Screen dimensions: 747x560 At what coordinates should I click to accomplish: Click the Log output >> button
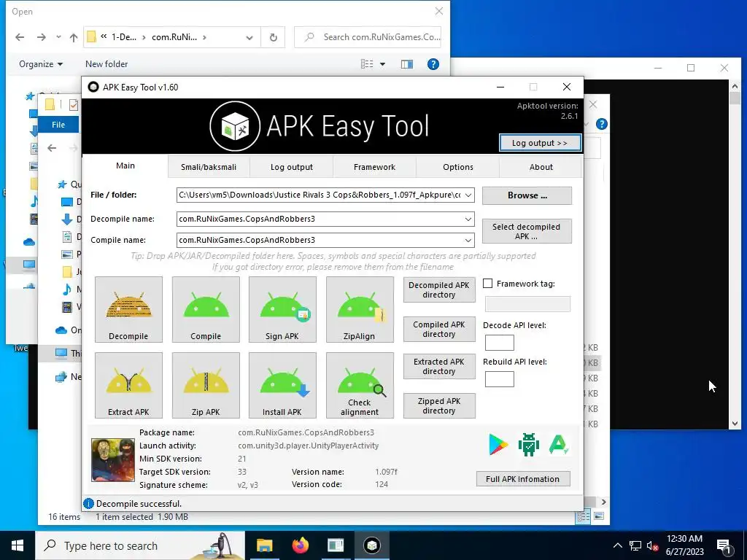540,143
